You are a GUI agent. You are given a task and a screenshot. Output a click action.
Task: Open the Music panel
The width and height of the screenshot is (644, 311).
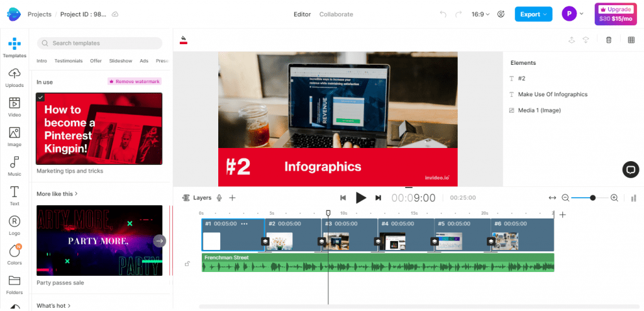pyautogui.click(x=14, y=166)
